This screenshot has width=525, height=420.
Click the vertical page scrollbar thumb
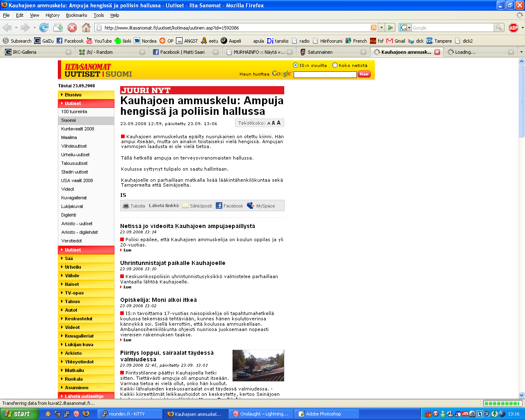(x=522, y=100)
